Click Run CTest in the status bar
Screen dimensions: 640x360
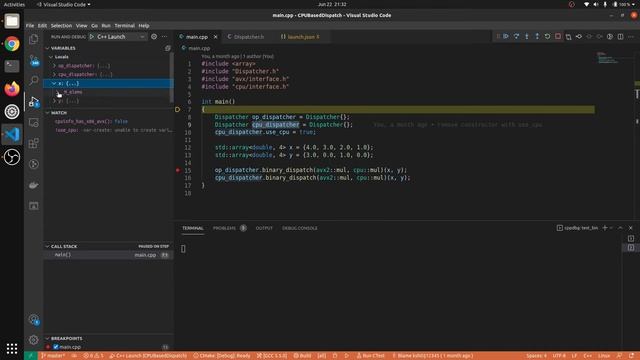click(x=371, y=356)
